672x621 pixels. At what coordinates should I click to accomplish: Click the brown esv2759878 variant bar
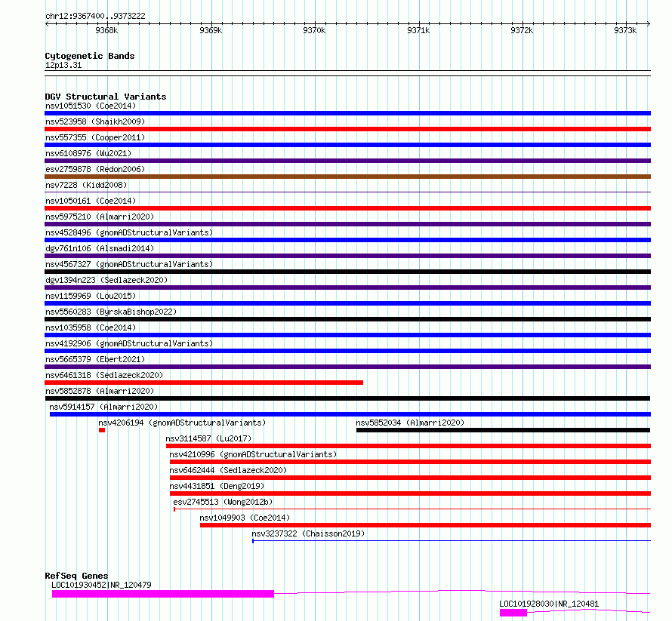point(347,177)
